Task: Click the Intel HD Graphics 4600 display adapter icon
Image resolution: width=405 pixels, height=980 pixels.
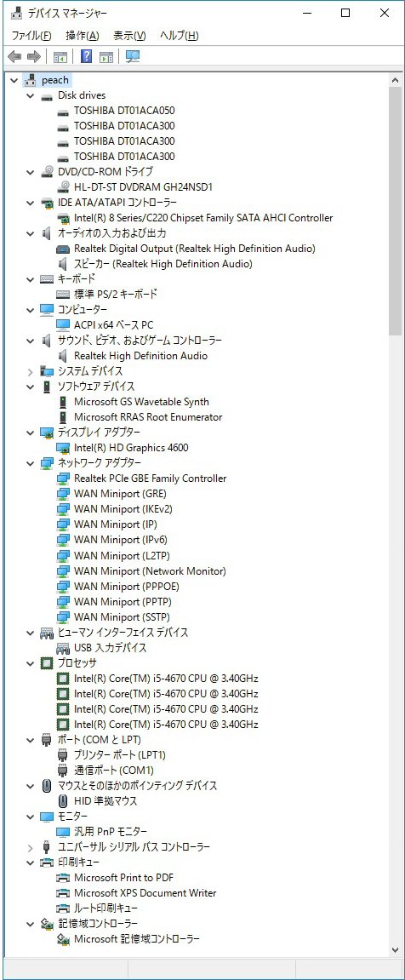Action: [62, 448]
